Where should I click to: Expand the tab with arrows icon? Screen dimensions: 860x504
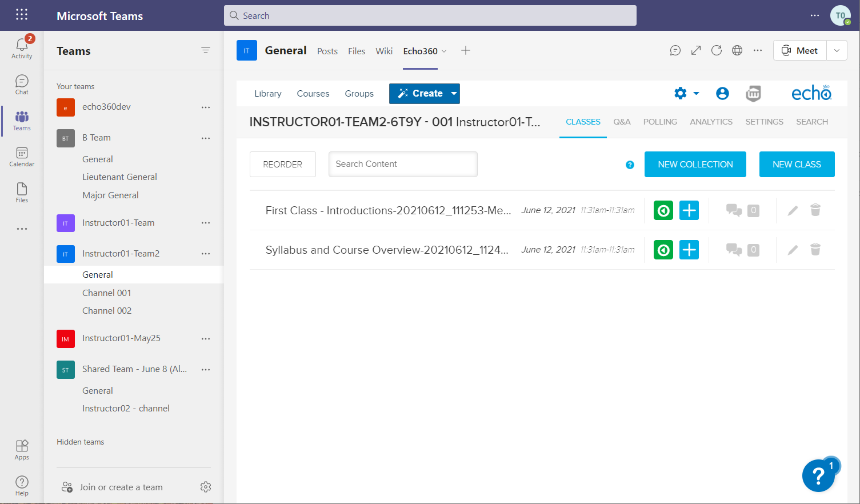(696, 50)
